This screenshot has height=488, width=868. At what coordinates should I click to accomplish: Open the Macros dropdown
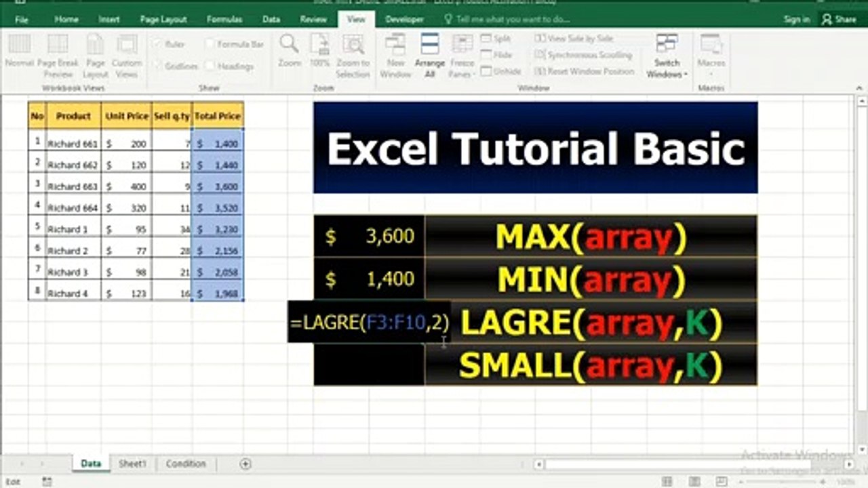pyautogui.click(x=711, y=56)
